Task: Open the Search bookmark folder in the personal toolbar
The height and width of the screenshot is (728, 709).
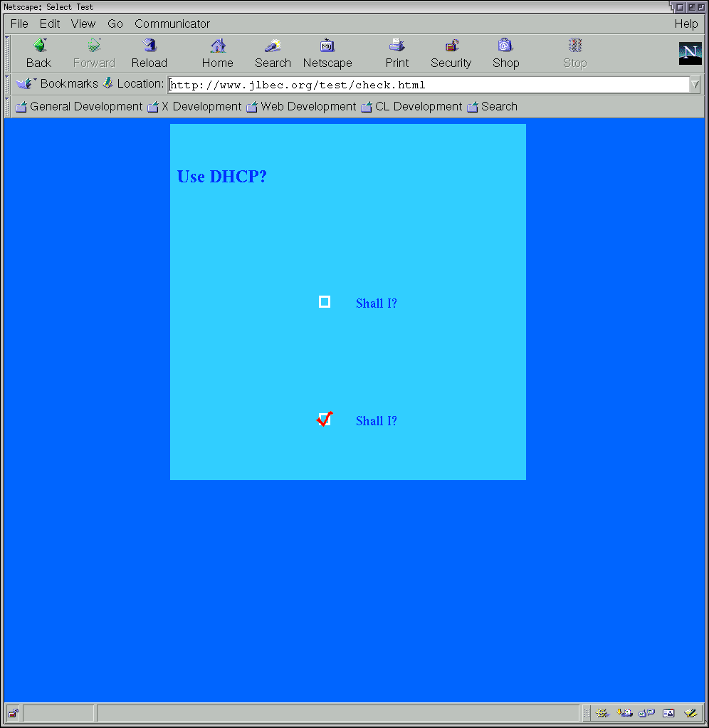Action: [x=493, y=107]
